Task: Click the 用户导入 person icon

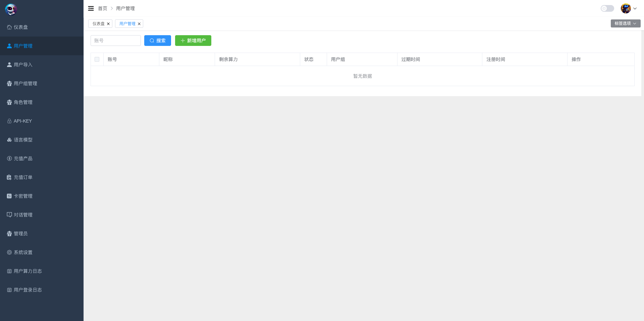Action: 9,65
